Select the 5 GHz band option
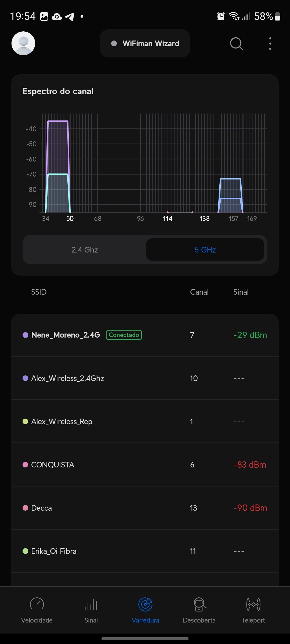Screen dimensions: 290x644 coord(205,250)
